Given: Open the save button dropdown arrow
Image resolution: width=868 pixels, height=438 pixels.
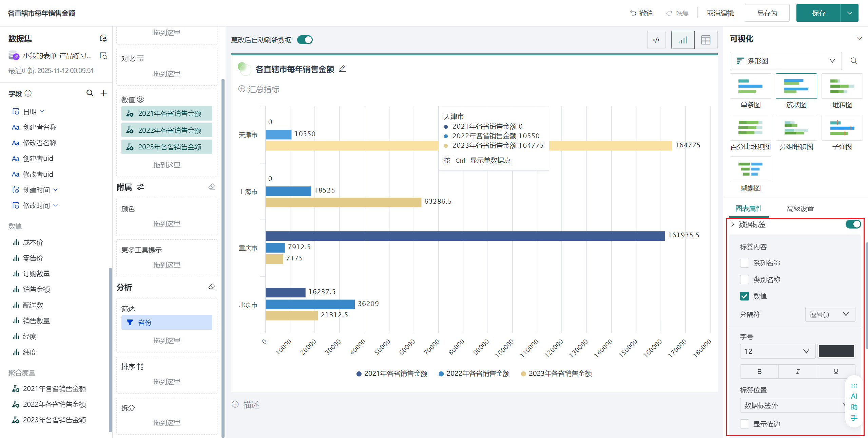Looking at the screenshot, I should pyautogui.click(x=849, y=13).
